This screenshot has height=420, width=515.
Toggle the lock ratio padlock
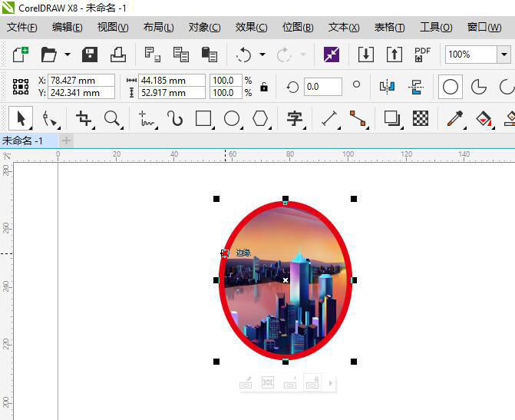(x=264, y=87)
